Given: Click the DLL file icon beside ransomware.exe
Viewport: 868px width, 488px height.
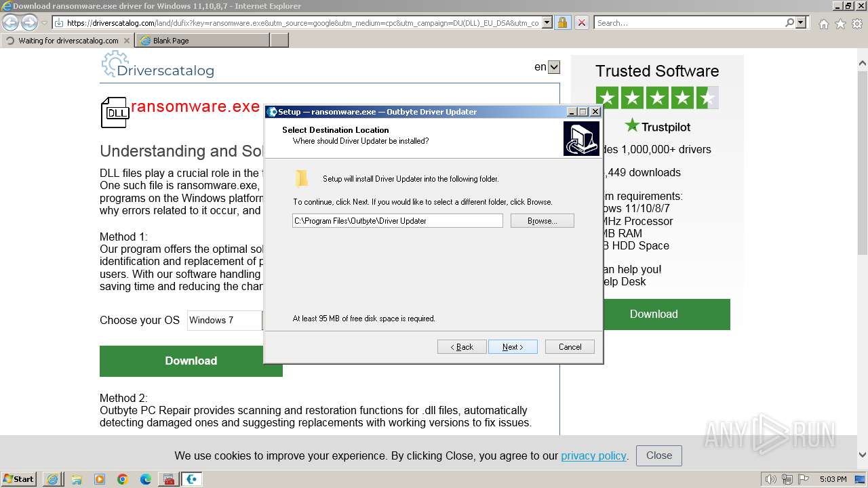Looking at the screenshot, I should 115,112.
